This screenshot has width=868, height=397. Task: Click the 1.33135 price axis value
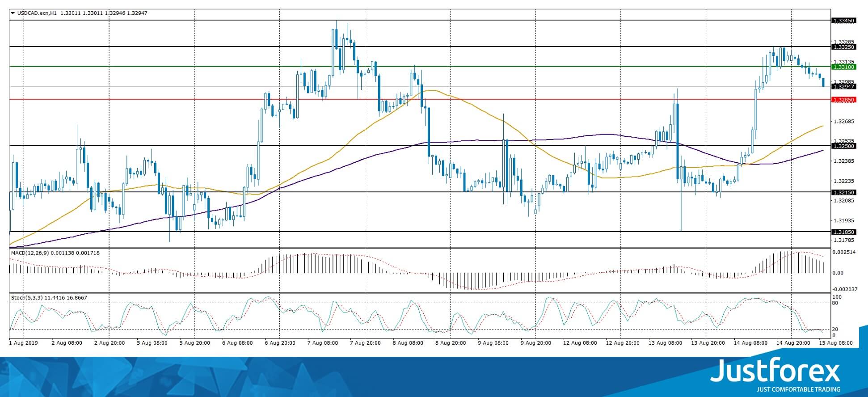844,62
